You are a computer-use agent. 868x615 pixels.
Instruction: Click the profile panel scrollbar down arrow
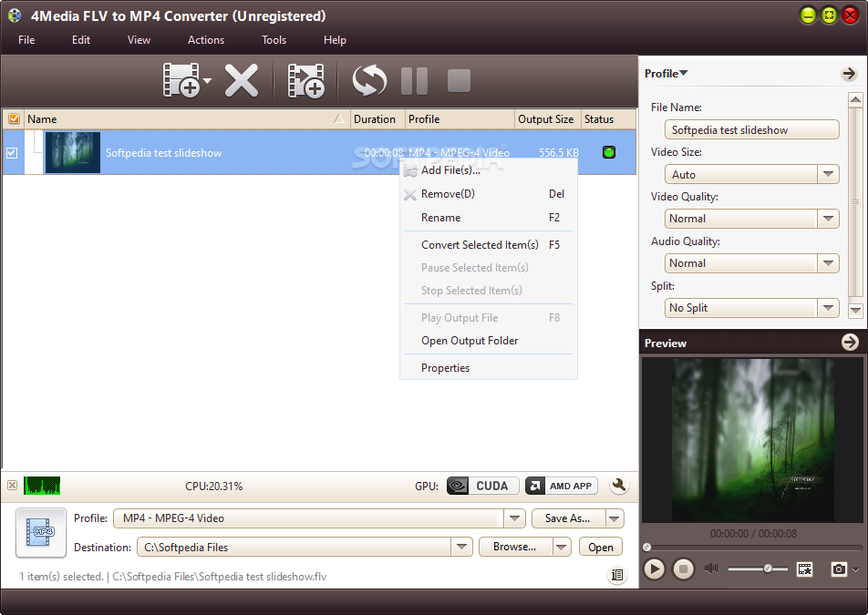[x=855, y=311]
